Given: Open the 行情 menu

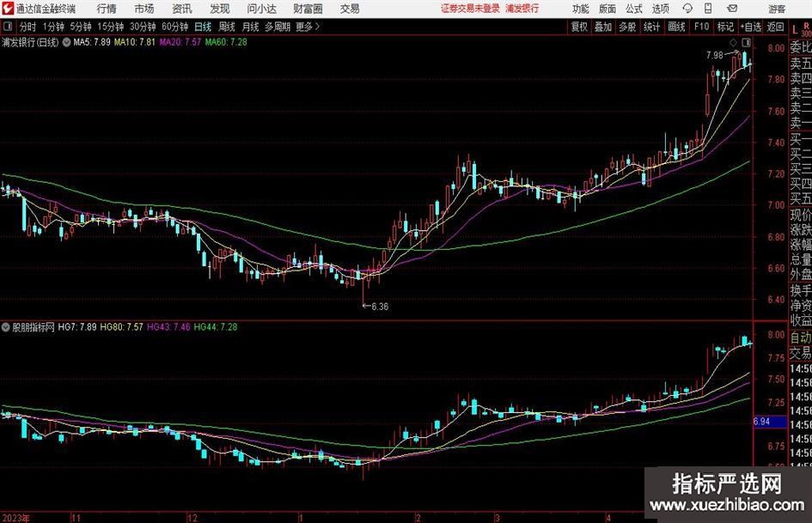Looking at the screenshot, I should [x=107, y=9].
